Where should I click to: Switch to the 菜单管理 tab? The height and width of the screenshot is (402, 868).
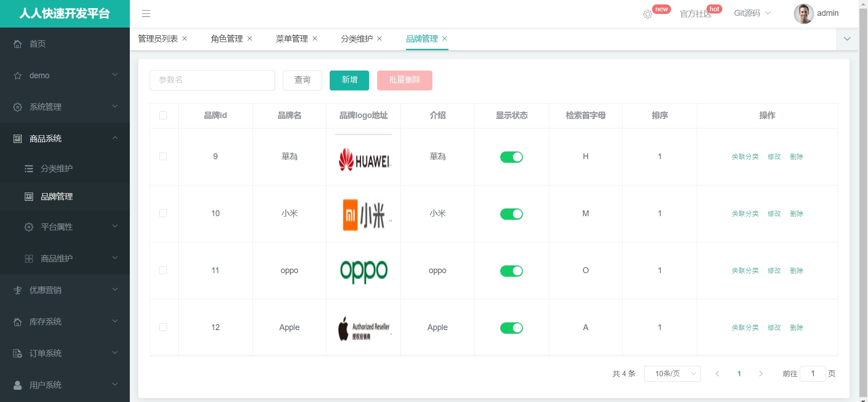(x=292, y=39)
